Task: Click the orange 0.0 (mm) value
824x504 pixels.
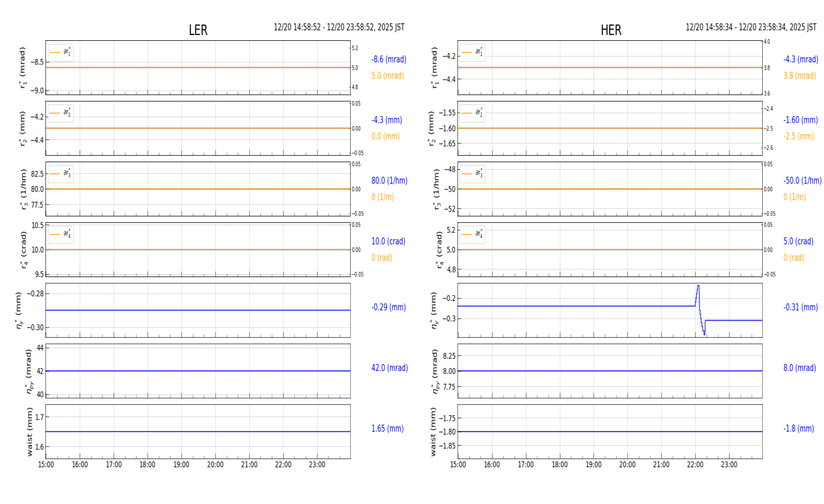Action: click(x=385, y=136)
